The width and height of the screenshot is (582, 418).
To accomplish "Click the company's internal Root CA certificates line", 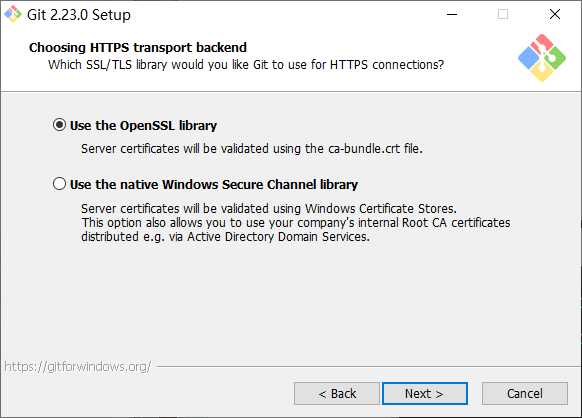I will [x=296, y=223].
